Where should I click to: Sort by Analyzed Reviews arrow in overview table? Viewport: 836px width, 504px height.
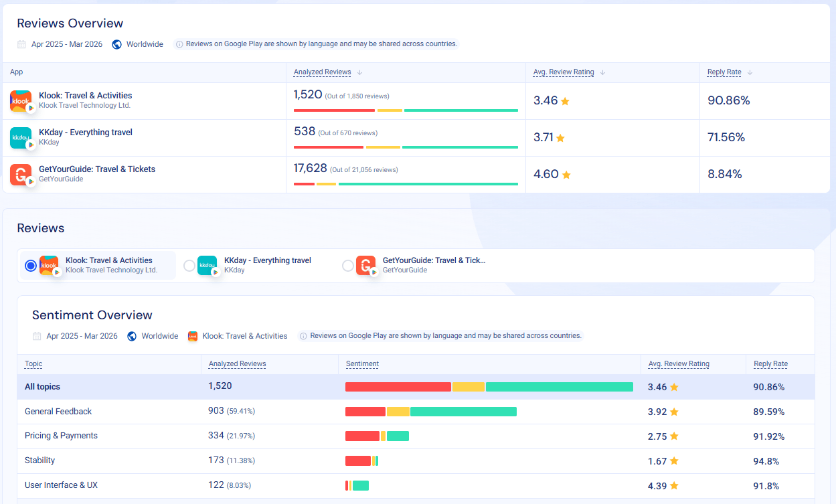click(359, 72)
